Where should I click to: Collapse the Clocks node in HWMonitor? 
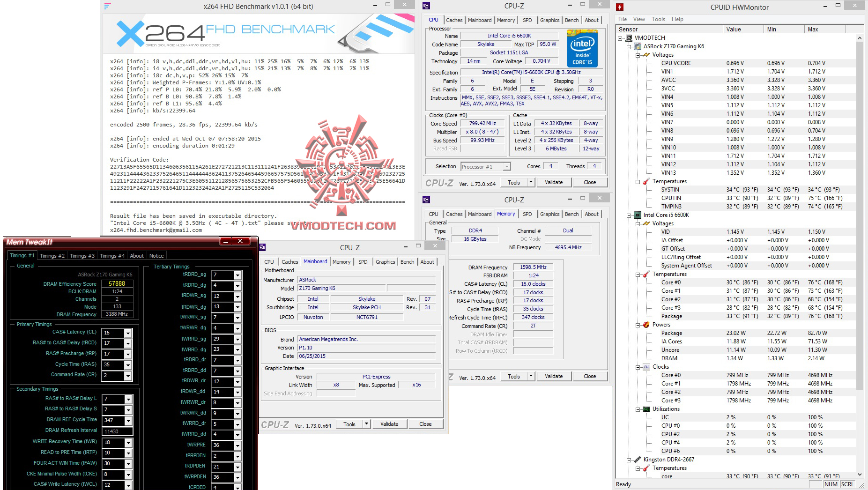(638, 367)
